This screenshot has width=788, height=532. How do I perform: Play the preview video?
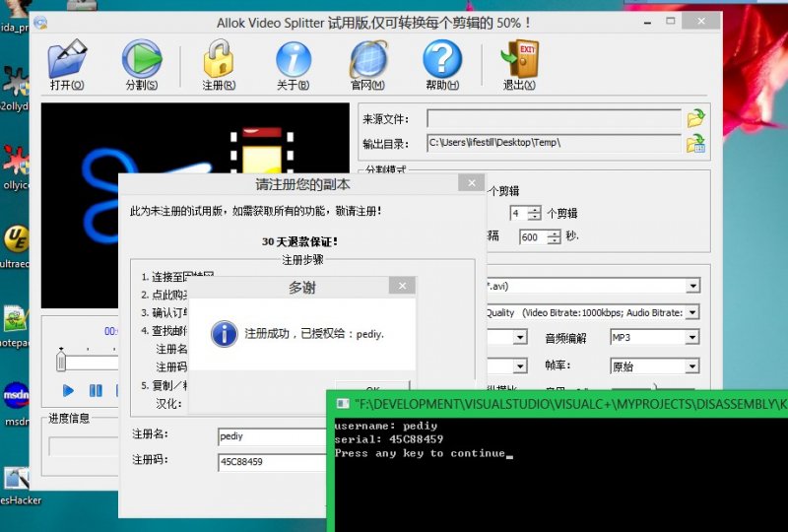[68, 390]
